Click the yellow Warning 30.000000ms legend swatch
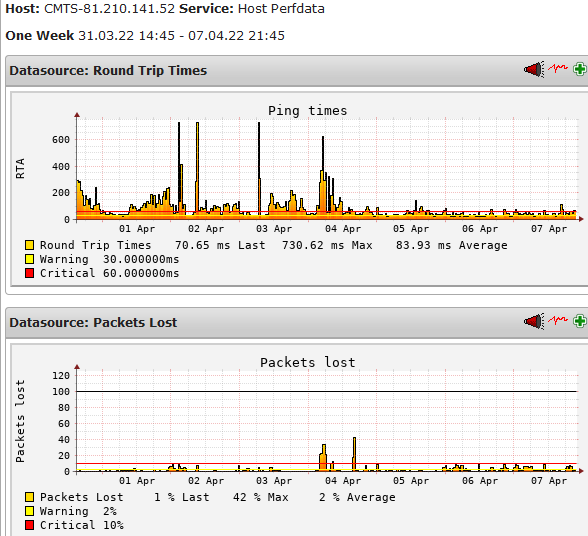The height and width of the screenshot is (536, 588). (x=30, y=259)
